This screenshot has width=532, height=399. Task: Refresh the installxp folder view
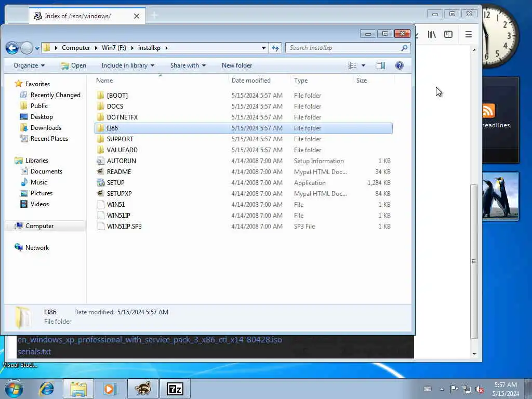(x=275, y=48)
